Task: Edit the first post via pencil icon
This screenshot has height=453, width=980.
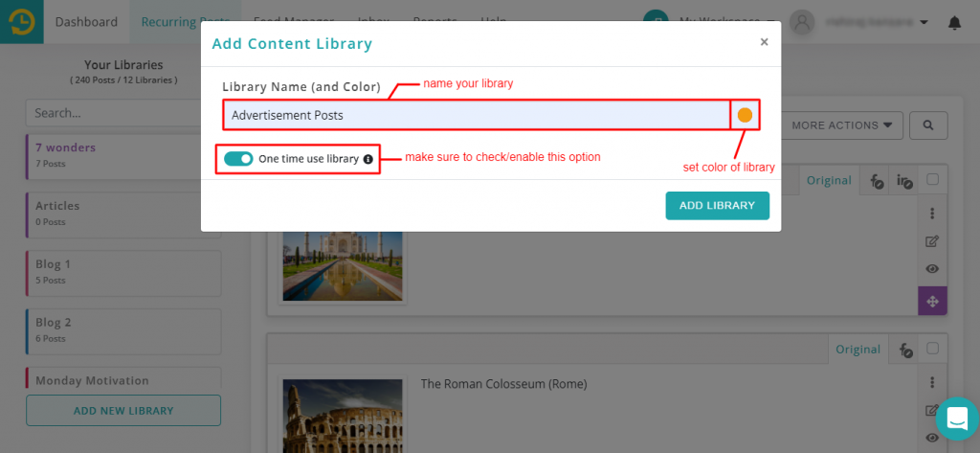Action: tap(933, 241)
